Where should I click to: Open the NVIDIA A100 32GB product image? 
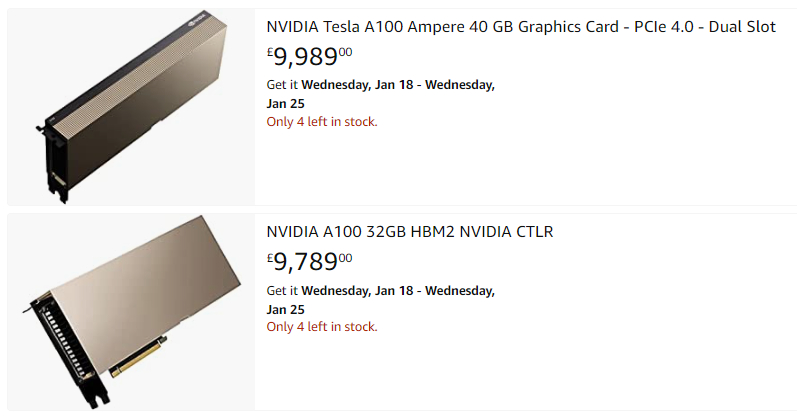click(130, 312)
